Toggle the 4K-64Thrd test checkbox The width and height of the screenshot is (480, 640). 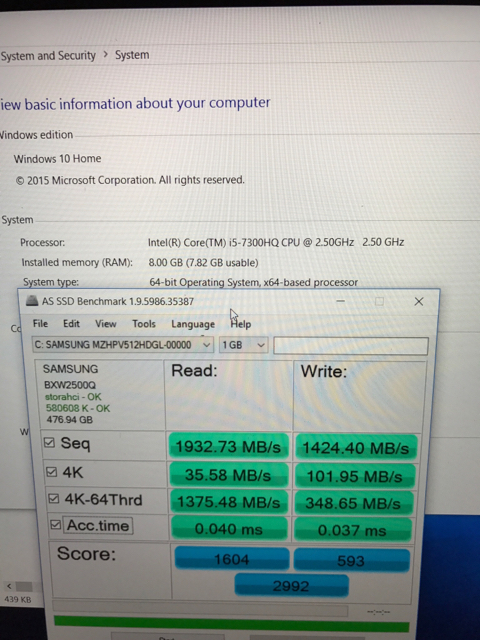53,498
